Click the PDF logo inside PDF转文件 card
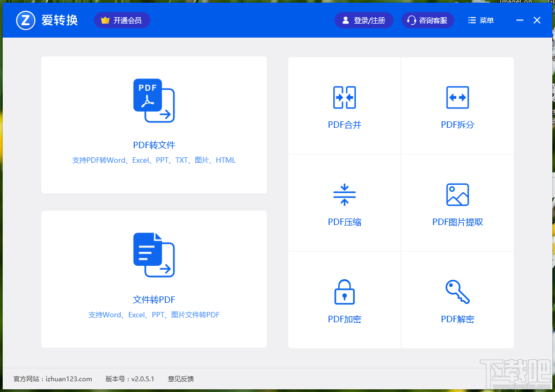Screen dimensions: 555x392 tap(154, 100)
